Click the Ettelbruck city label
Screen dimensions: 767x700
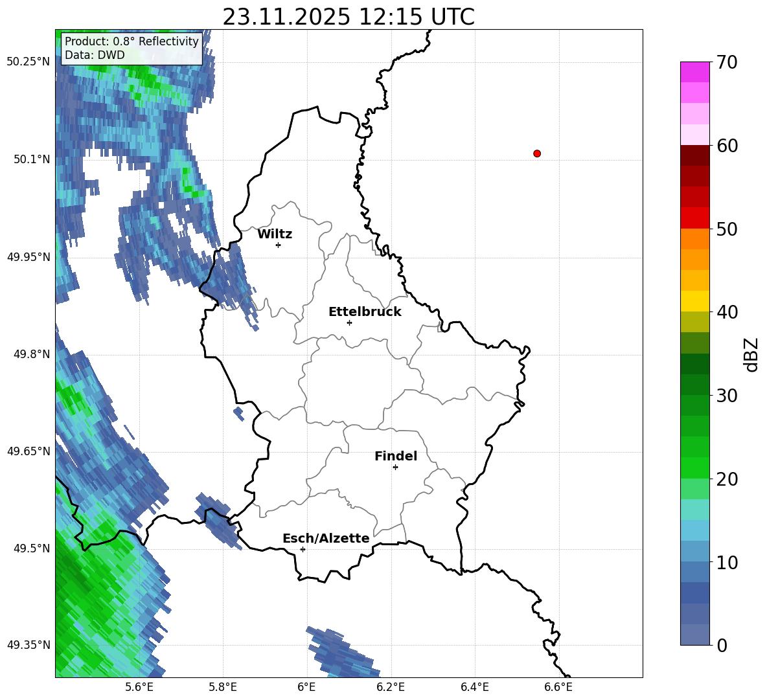(365, 312)
